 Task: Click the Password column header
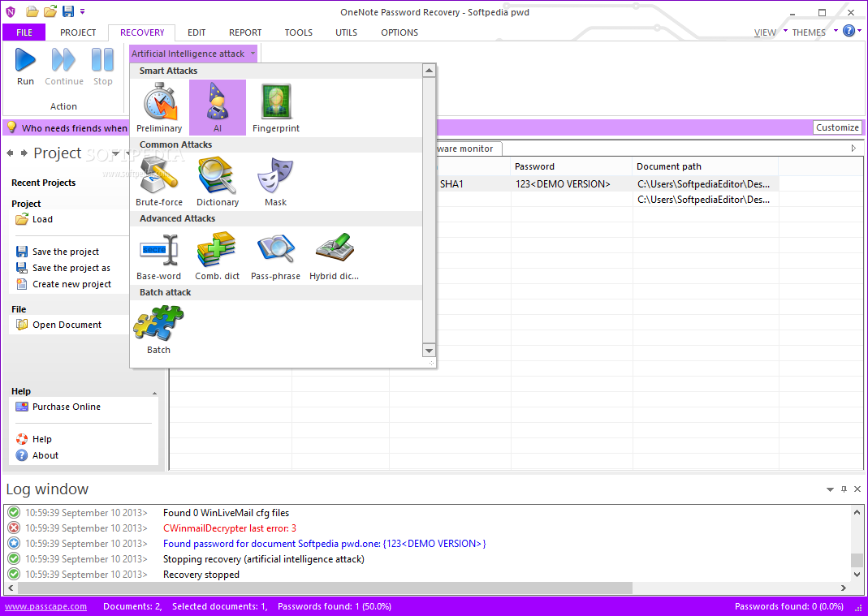572,166
